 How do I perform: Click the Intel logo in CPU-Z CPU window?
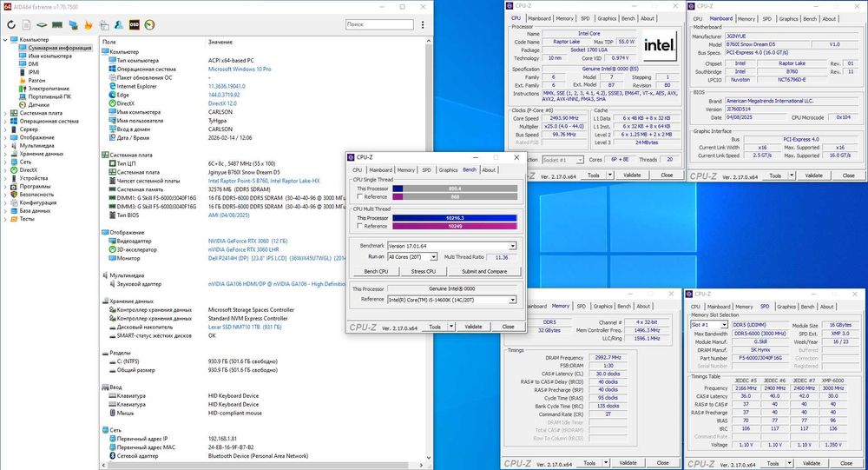659,45
